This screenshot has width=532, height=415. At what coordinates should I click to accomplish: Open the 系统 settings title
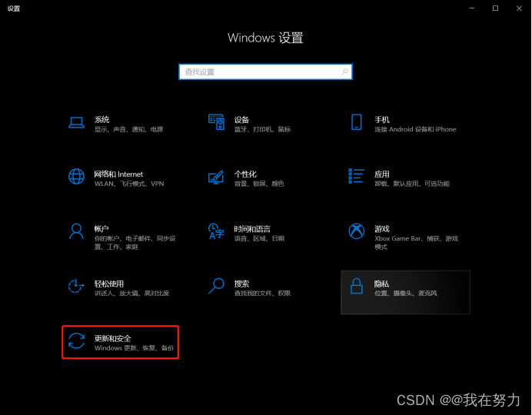(101, 119)
